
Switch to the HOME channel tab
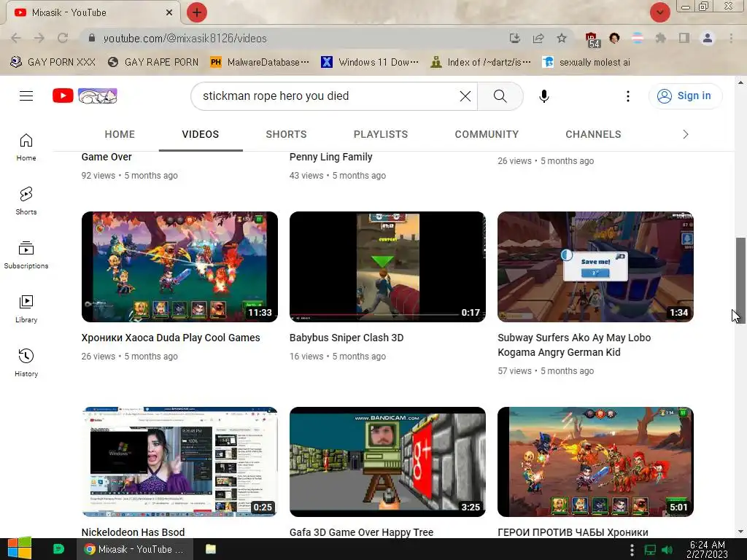120,134
